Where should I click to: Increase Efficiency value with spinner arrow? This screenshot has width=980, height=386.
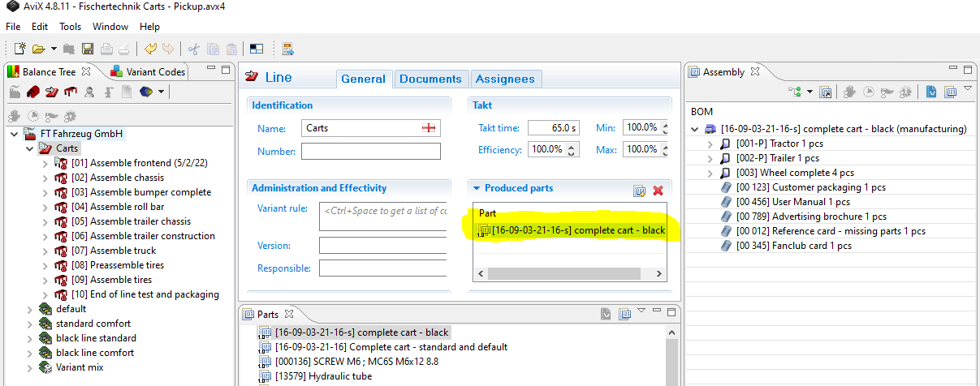[x=572, y=146]
